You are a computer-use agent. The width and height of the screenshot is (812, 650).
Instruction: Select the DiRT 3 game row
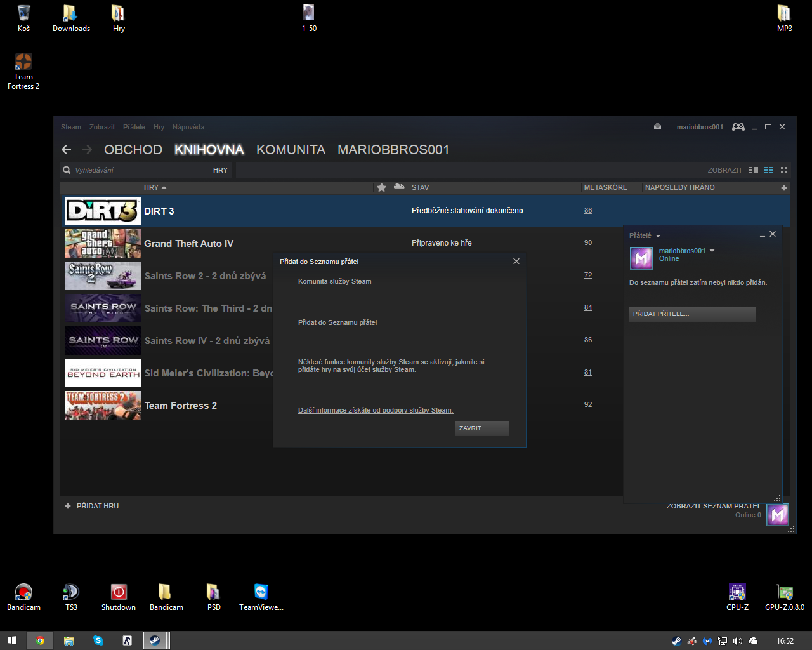425,211
